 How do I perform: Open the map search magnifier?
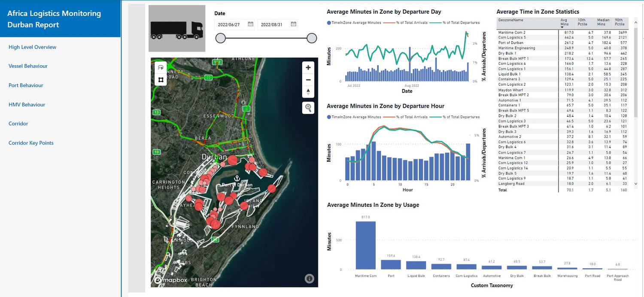pyautogui.click(x=308, y=108)
